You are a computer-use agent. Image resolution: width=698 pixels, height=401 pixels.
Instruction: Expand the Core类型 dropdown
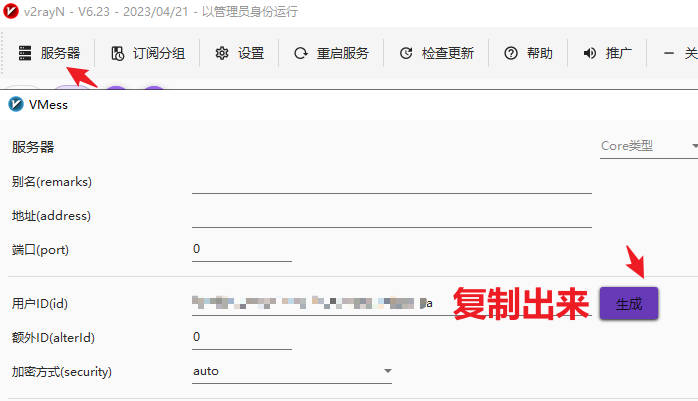click(x=649, y=146)
